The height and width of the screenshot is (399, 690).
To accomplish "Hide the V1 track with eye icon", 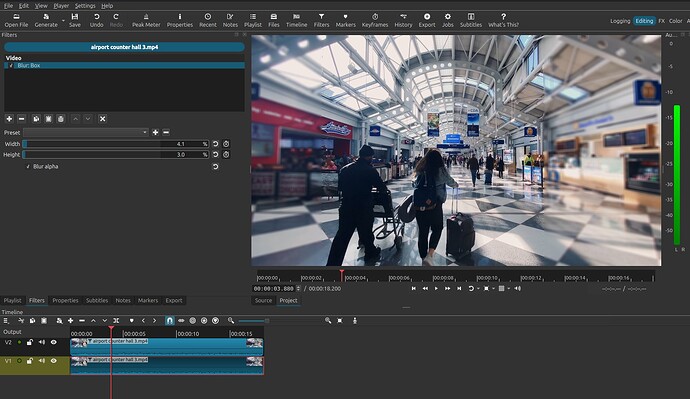I will tap(54, 361).
